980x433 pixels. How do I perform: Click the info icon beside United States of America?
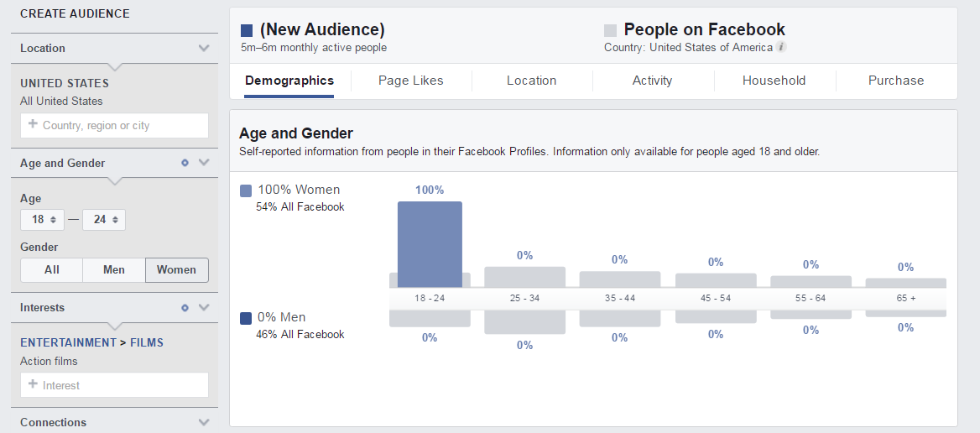point(781,47)
